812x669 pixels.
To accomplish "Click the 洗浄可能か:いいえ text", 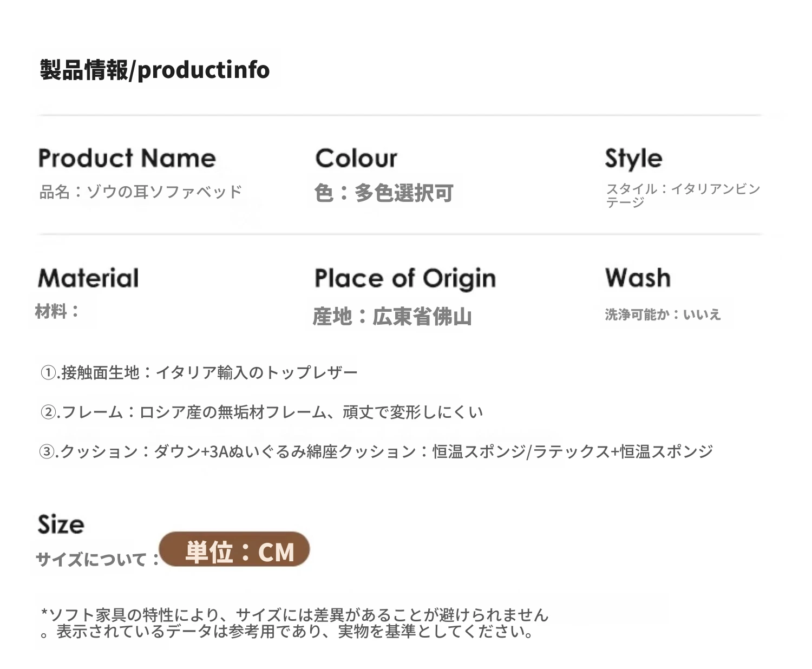I will [663, 314].
